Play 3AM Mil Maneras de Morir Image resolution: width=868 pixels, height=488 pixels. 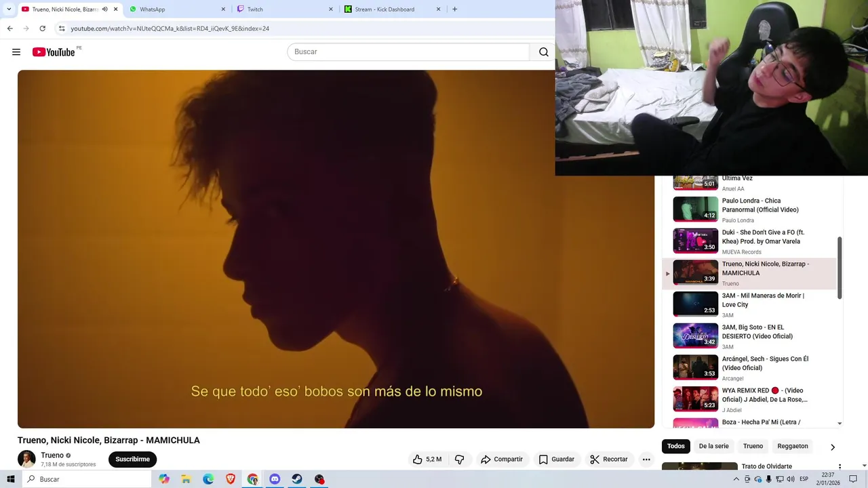pyautogui.click(x=750, y=304)
